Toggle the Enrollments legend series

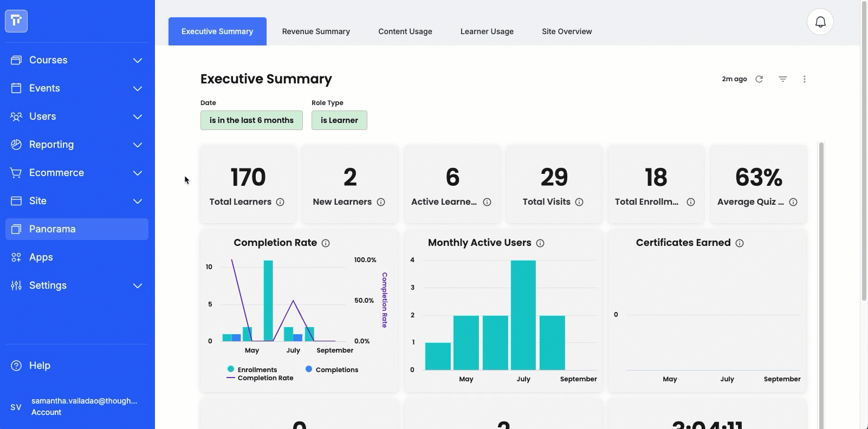[252, 369]
